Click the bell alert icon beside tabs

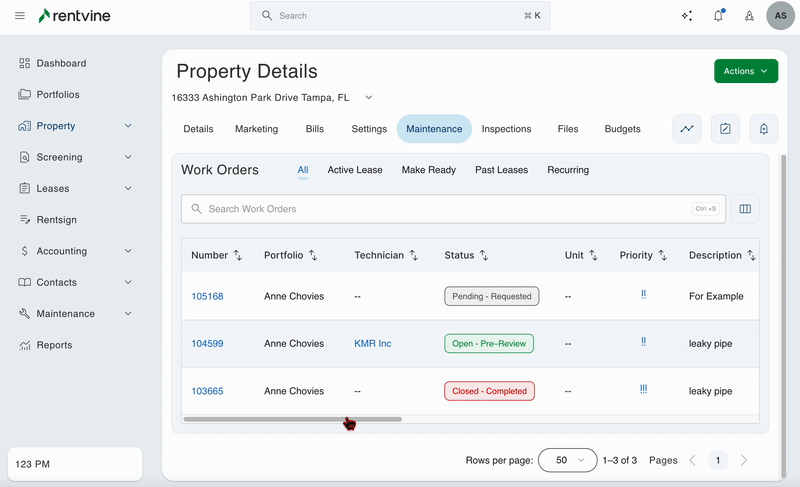(x=763, y=129)
